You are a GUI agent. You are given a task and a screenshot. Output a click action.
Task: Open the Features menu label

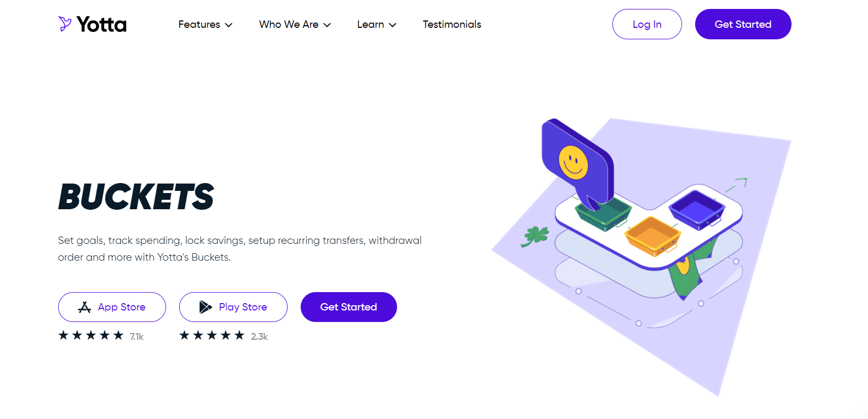click(199, 24)
